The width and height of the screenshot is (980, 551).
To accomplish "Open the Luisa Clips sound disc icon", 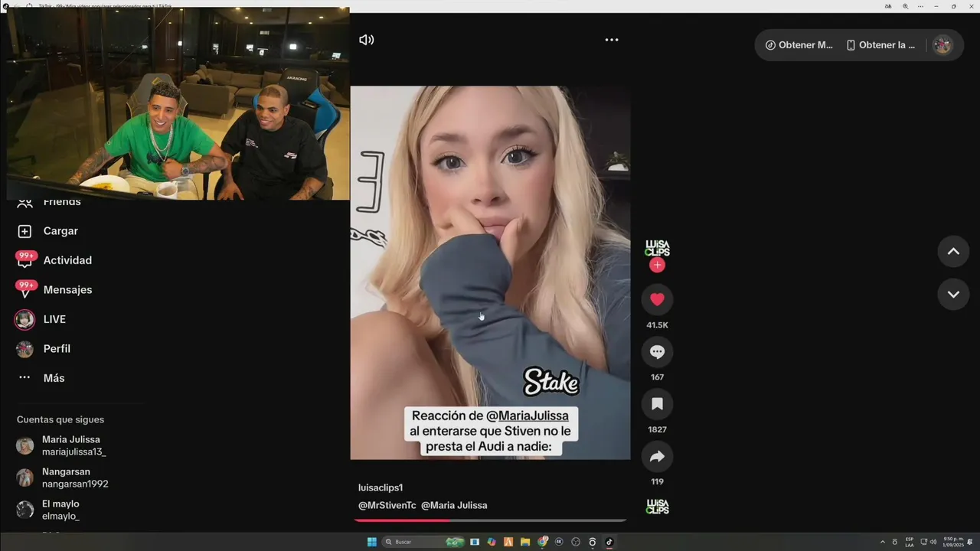I will [657, 507].
